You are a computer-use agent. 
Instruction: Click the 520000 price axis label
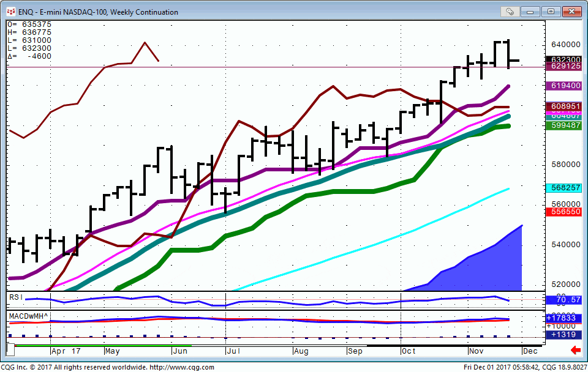point(566,285)
